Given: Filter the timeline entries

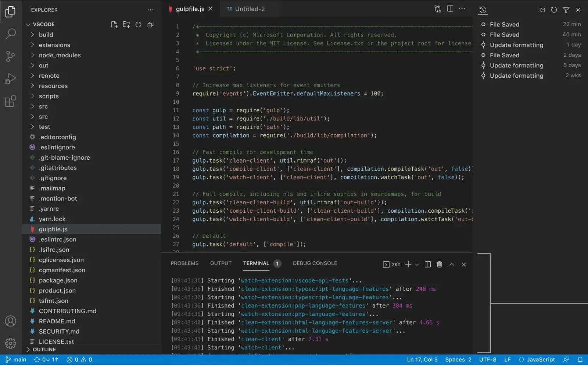Looking at the screenshot, I should coord(566,10).
